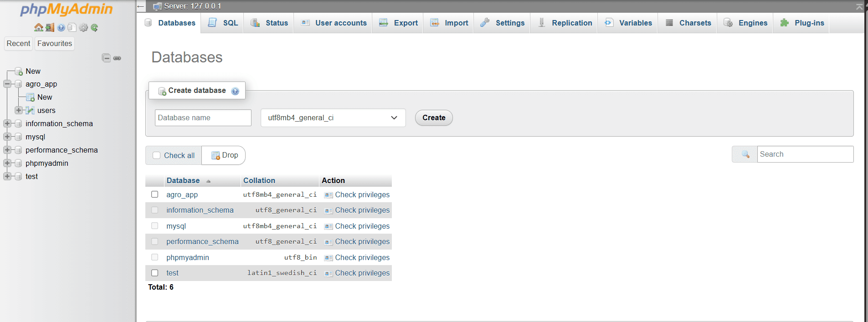Image resolution: width=868 pixels, height=322 pixels.
Task: Click the agro_app database icon in tree
Action: [19, 84]
